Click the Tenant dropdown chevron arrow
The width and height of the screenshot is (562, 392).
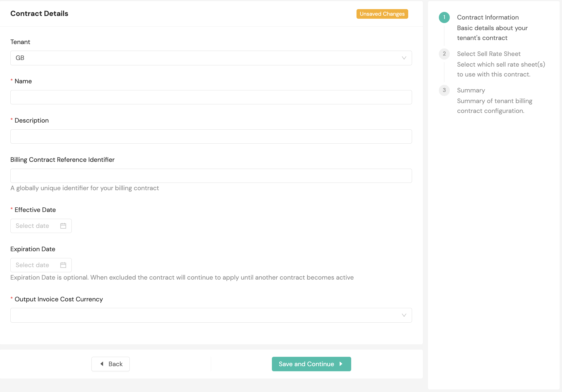coord(404,58)
